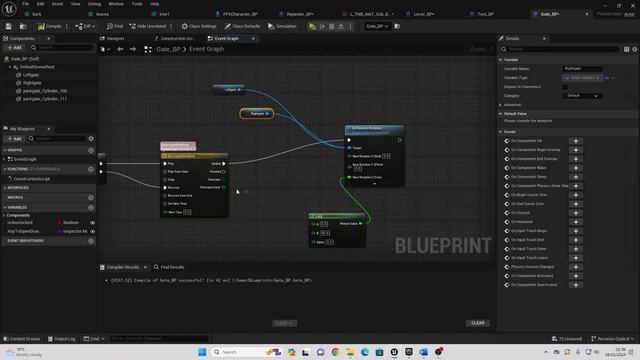The height and width of the screenshot is (360, 640).
Task: Open the Debug menu
Action: [94, 4]
